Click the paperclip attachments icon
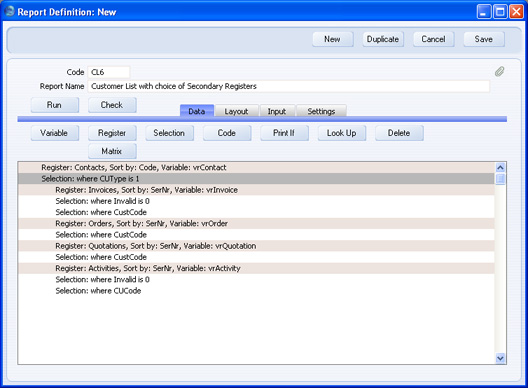The width and height of the screenshot is (528, 388). pyautogui.click(x=499, y=71)
